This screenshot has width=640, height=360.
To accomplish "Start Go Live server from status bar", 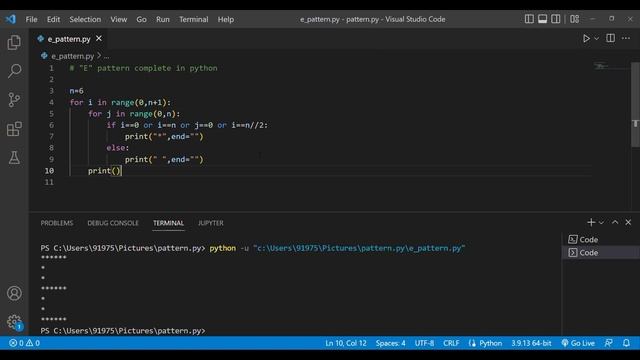I will [x=578, y=343].
